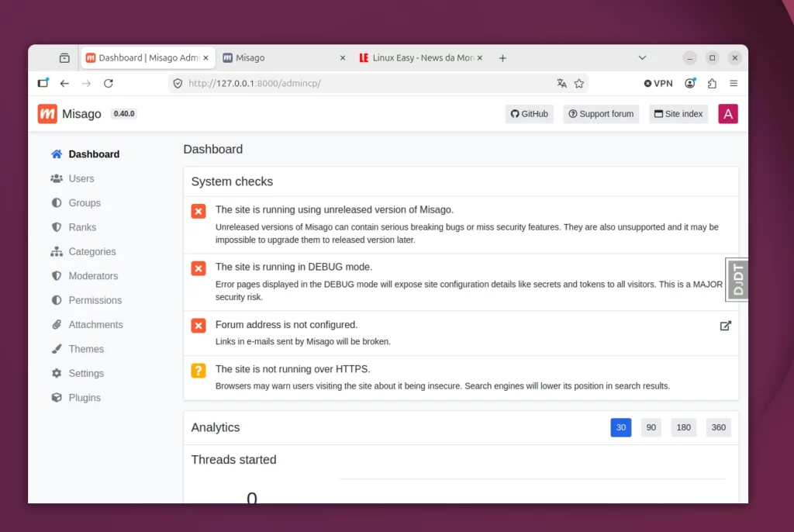Open the browser hamburger menu
The width and height of the screenshot is (794, 532).
734,83
